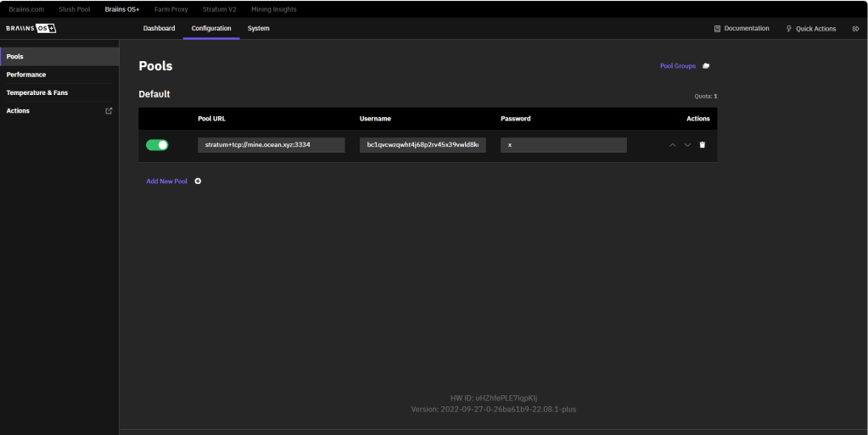The width and height of the screenshot is (868, 435).
Task: Move the pool up with the up arrow
Action: pyautogui.click(x=673, y=145)
